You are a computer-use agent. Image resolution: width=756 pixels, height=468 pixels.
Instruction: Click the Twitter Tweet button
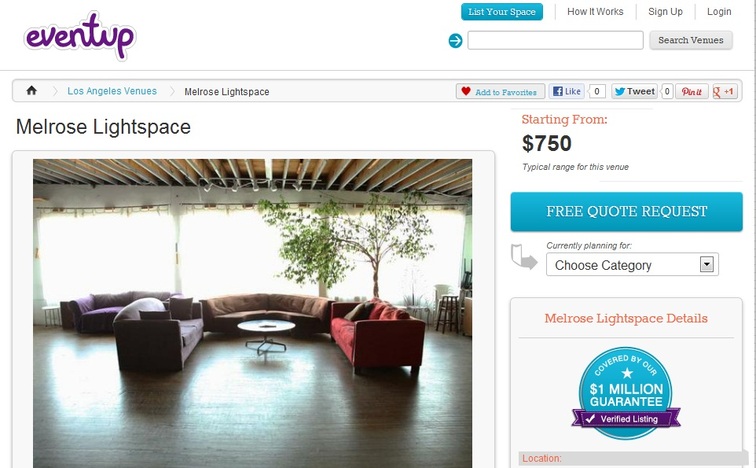(x=634, y=91)
